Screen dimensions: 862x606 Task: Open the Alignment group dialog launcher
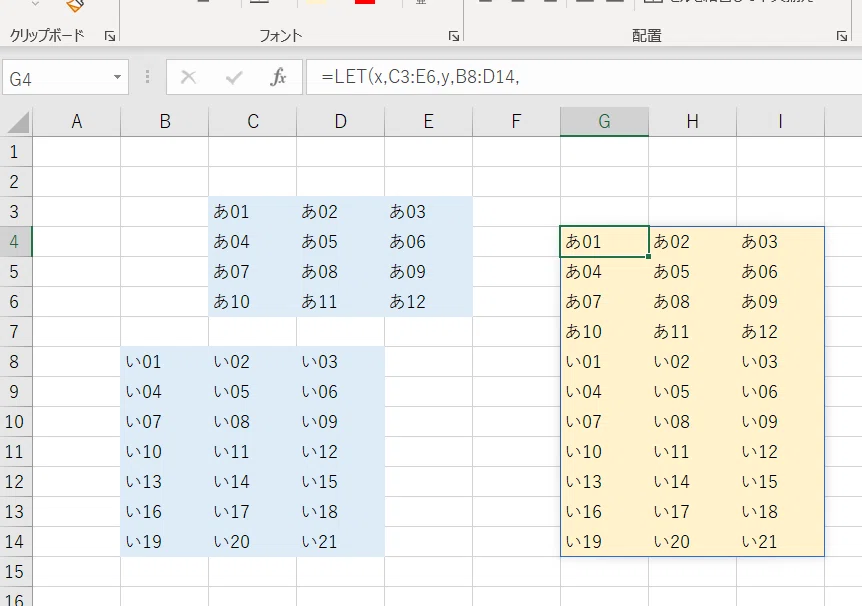(x=842, y=36)
